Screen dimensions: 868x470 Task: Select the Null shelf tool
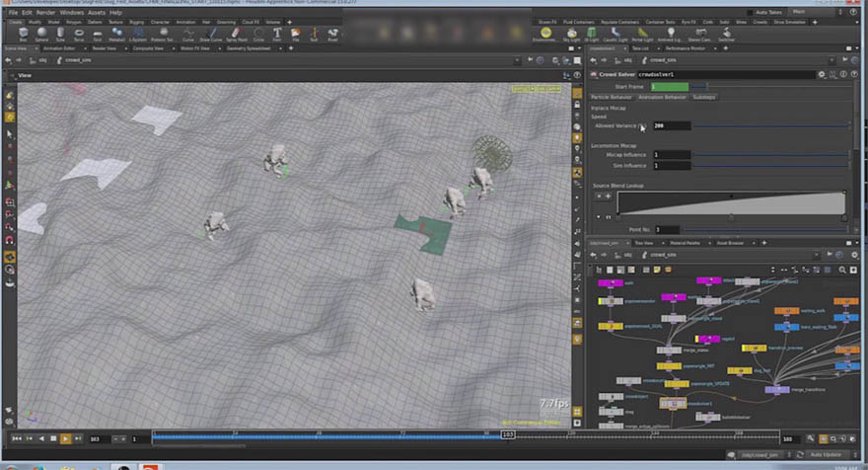click(314, 35)
